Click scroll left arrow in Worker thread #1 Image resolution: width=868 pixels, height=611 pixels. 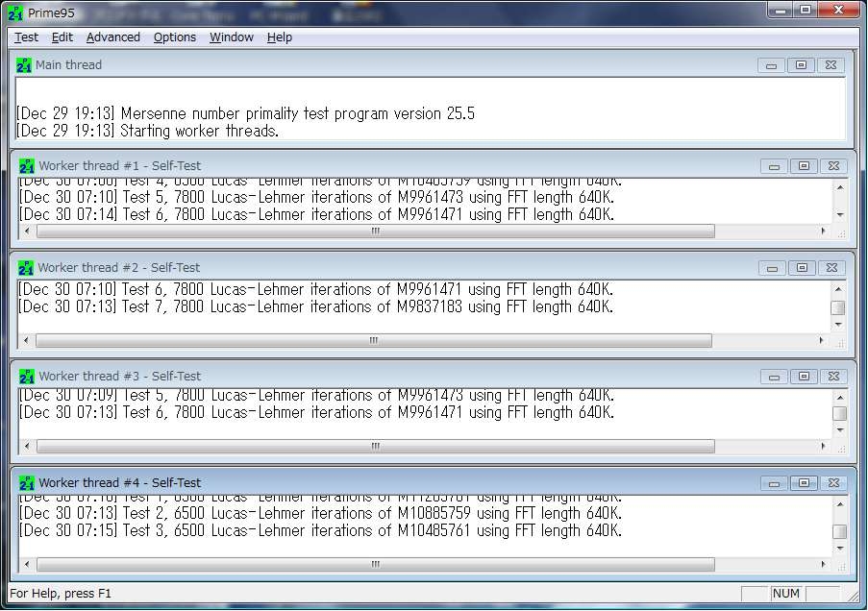pos(27,231)
